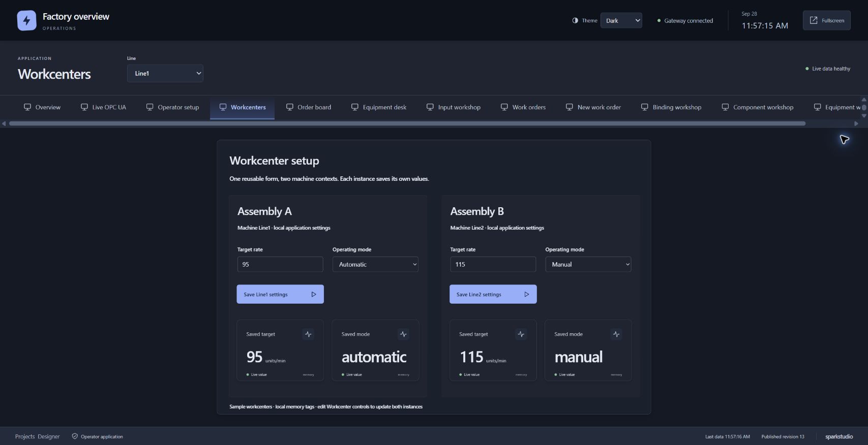This screenshot has width=868, height=445.
Task: Click the monitor icon on the Work orders tab
Action: pyautogui.click(x=504, y=107)
